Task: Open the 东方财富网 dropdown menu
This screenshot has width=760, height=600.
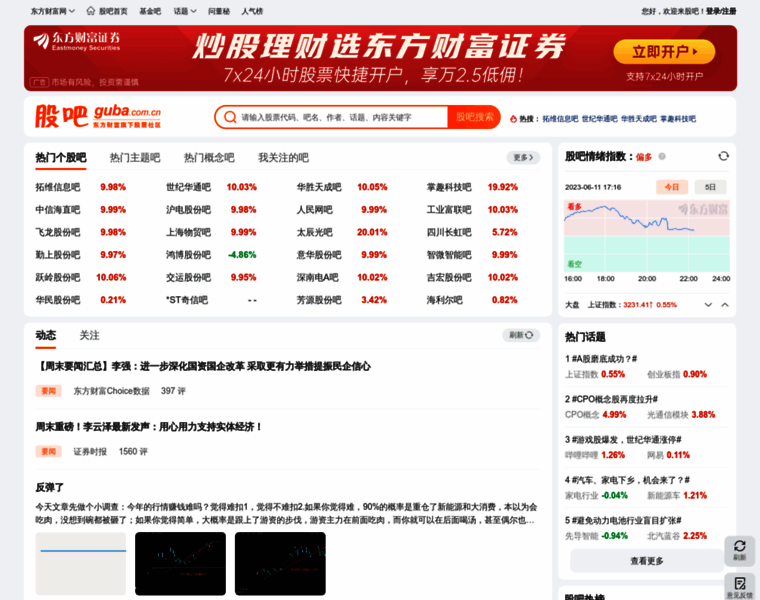Action: point(53,11)
